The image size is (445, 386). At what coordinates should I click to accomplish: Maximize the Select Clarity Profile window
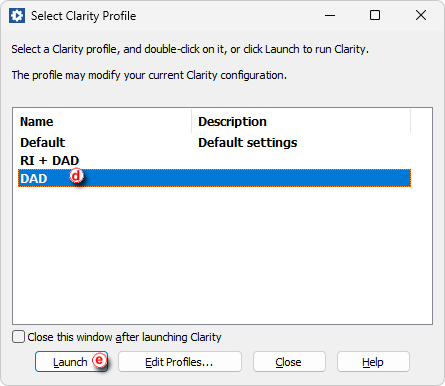tap(375, 15)
